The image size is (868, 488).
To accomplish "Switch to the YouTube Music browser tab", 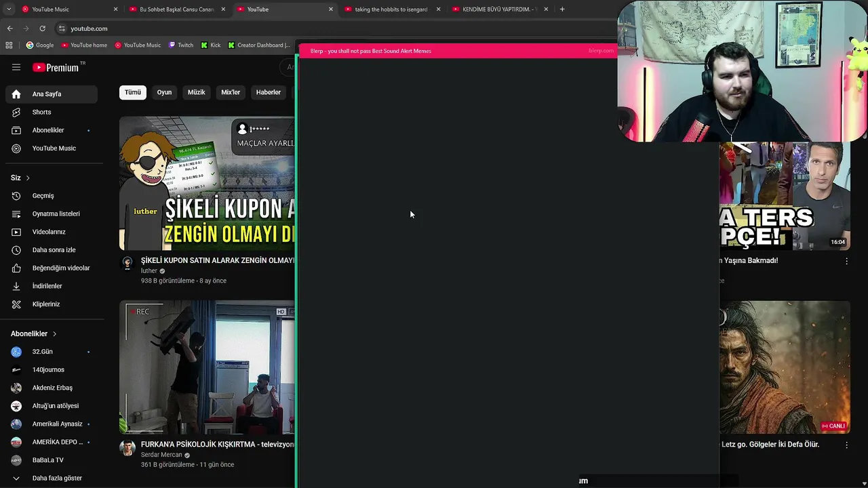I will pos(69,9).
